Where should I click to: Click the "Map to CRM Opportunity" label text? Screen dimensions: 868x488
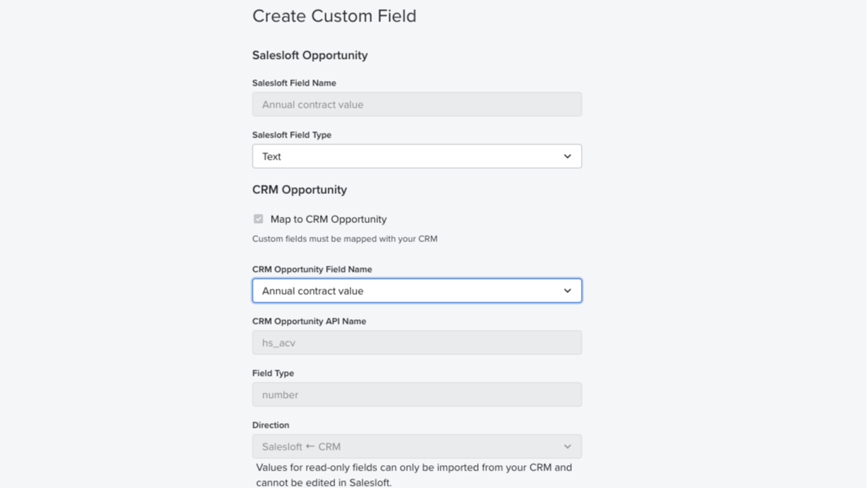328,219
